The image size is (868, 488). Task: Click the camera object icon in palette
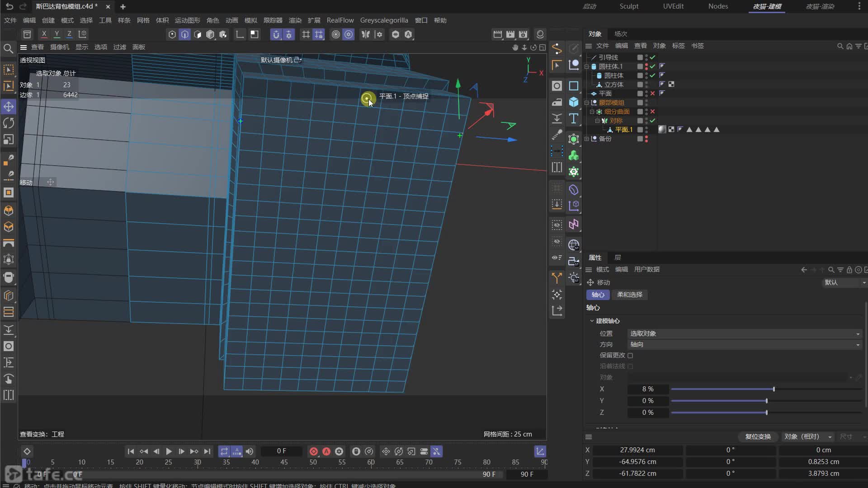[x=574, y=261]
